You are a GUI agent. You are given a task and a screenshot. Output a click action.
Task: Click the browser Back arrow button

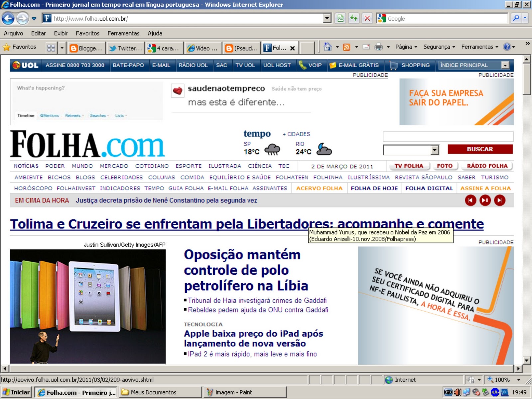(x=8, y=19)
